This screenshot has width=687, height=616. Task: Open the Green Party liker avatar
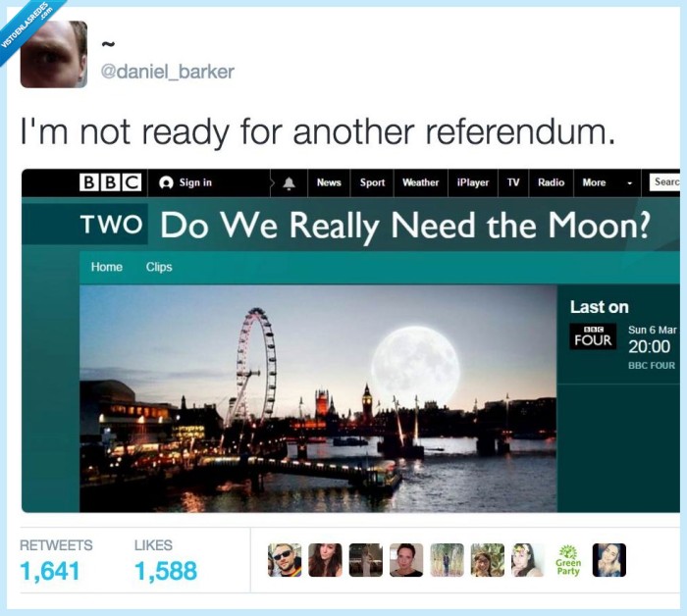pyautogui.click(x=568, y=560)
